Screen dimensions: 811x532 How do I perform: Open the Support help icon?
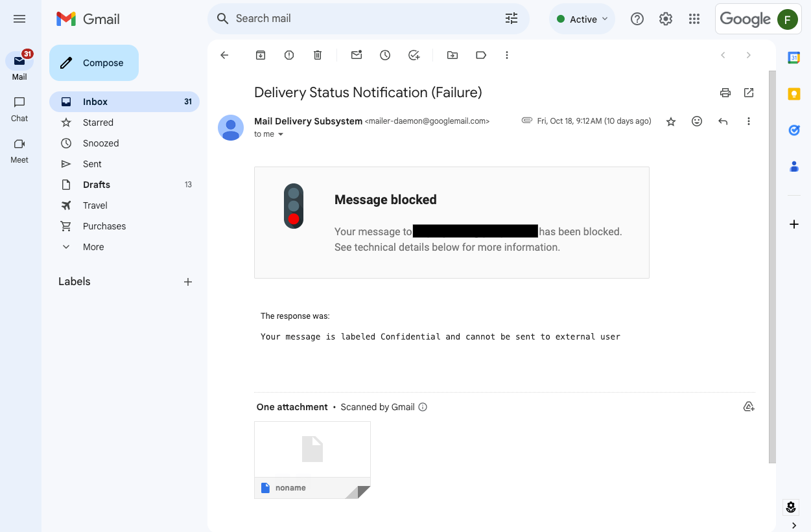tap(637, 19)
